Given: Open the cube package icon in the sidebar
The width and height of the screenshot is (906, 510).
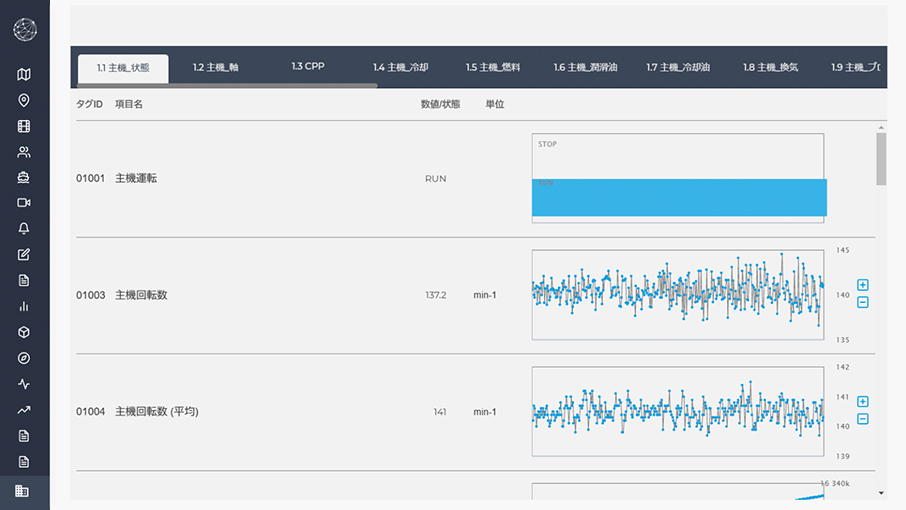Looking at the screenshot, I should tap(24, 333).
